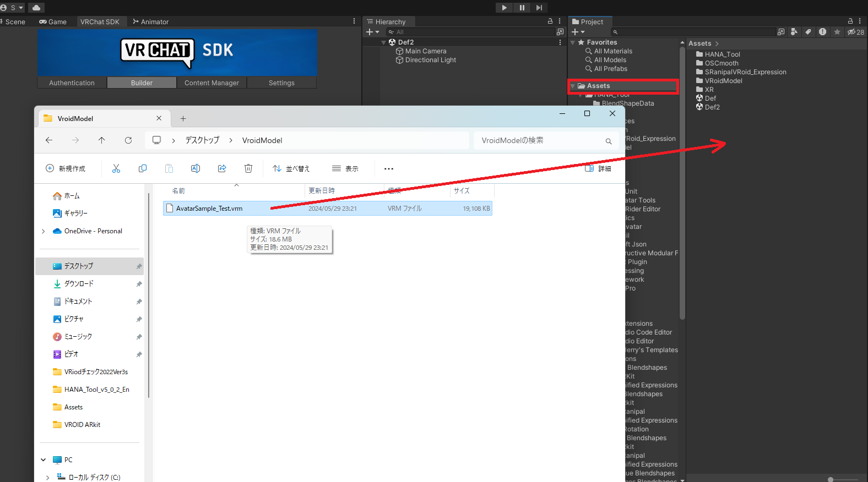Open the Def2 scene options menu
The image size is (868, 482).
coord(560,42)
